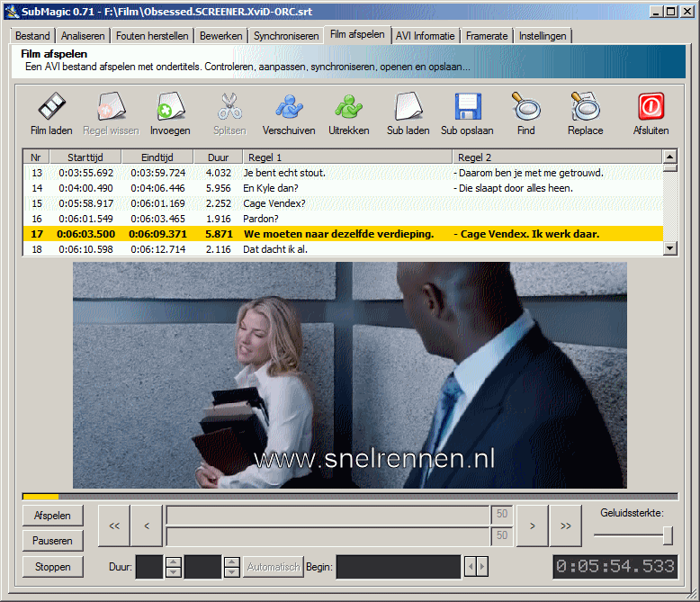The image size is (700, 602).
Task: Click the Begin field right arrow
Action: tap(481, 567)
